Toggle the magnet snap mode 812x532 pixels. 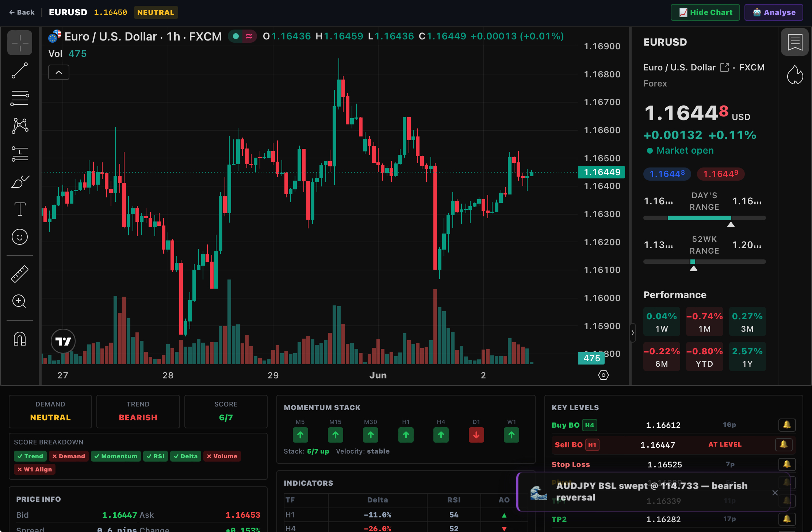coord(20,339)
